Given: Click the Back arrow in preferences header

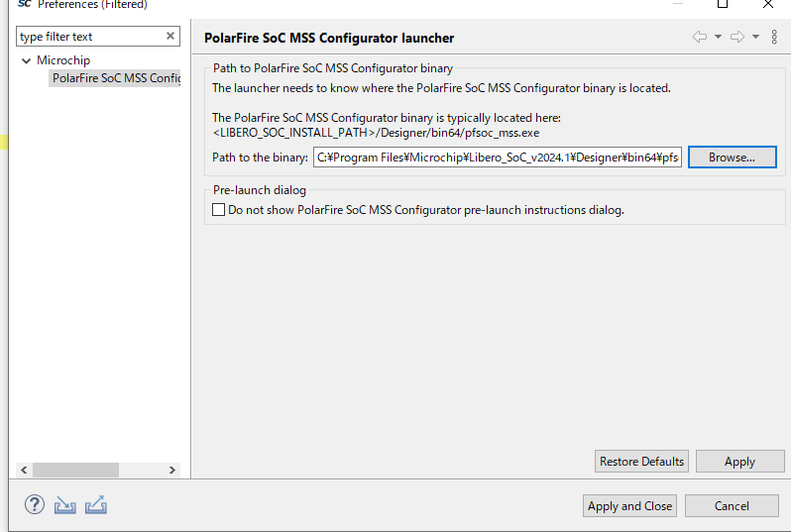Looking at the screenshot, I should [700, 38].
